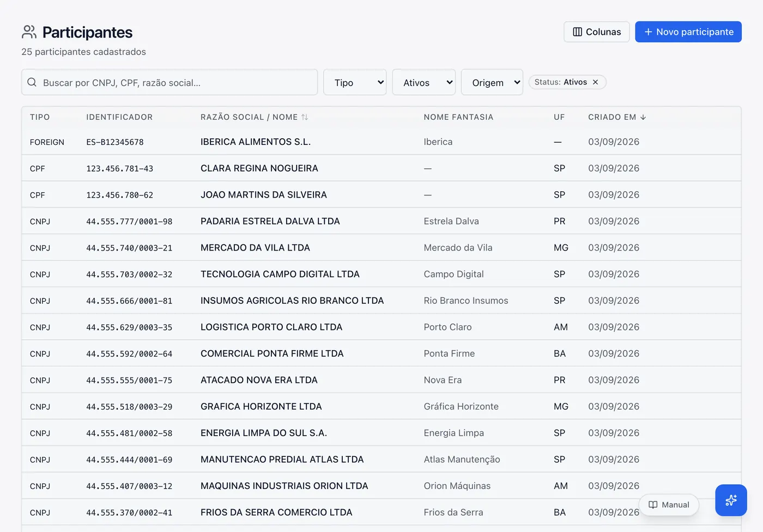The image size is (763, 532).
Task: Select MAQUINAS INDUSTRIAIS ORION LTDA row
Action: tap(381, 486)
